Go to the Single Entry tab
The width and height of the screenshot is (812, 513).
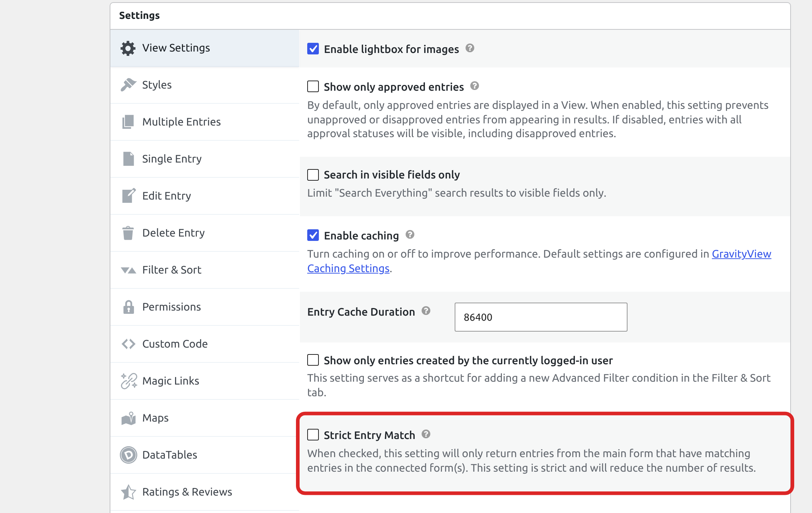(x=205, y=159)
